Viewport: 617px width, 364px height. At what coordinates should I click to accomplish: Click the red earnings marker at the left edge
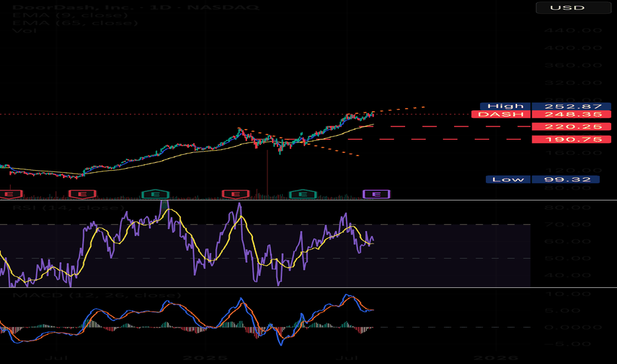10,194
